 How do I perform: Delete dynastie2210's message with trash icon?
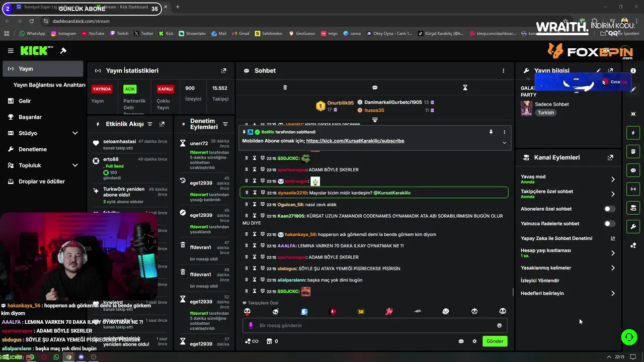click(x=247, y=193)
